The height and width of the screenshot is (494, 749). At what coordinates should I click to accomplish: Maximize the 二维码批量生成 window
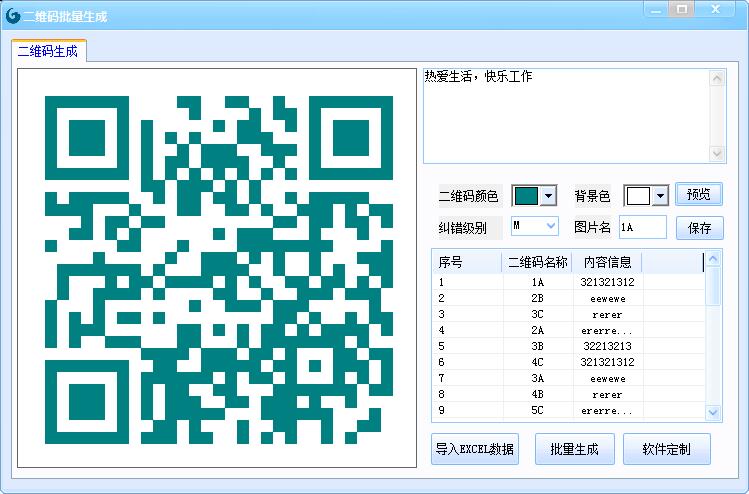pyautogui.click(x=682, y=10)
